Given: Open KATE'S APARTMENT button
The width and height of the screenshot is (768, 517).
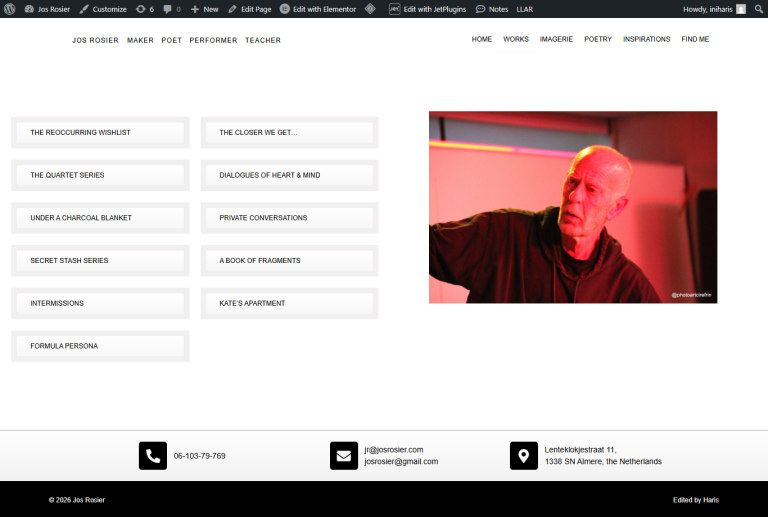Looking at the screenshot, I should coord(289,303).
